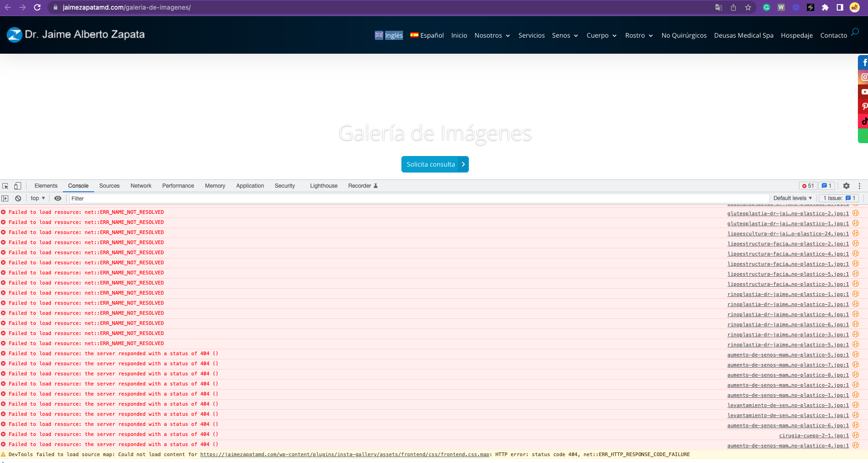Clear the console messages
868x463 pixels.
[x=18, y=198]
